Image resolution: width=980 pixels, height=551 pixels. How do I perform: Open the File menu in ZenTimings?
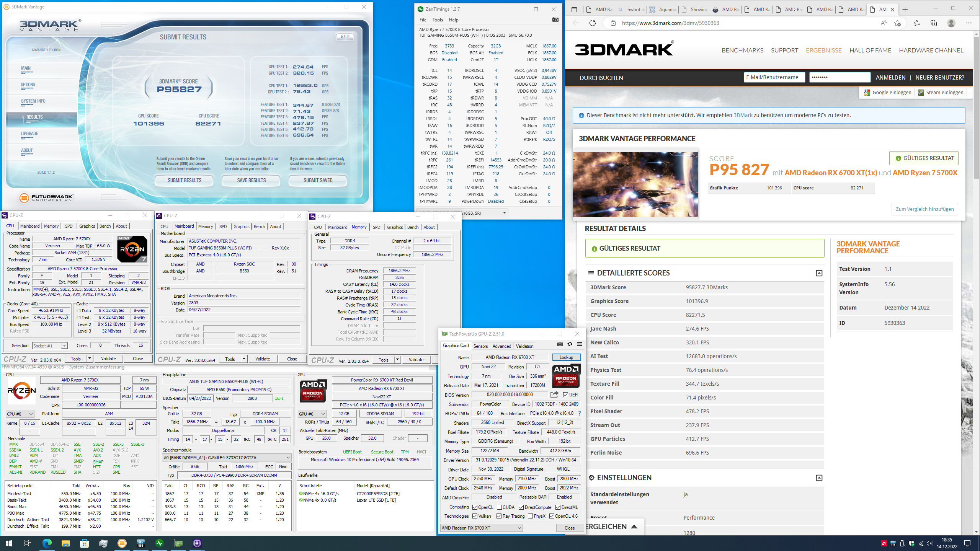tap(423, 20)
